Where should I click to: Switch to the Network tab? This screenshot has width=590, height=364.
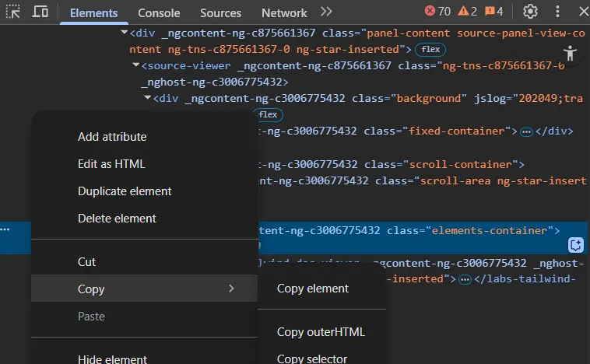(284, 13)
